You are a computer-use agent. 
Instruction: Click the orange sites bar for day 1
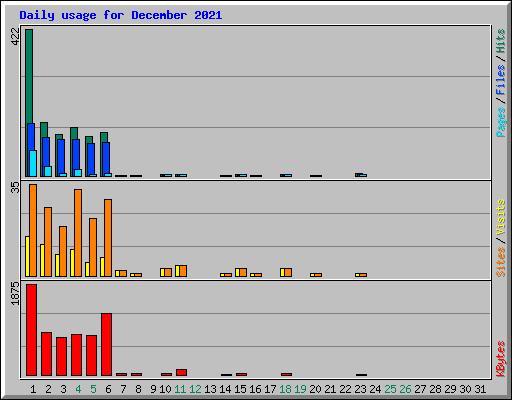[33, 230]
